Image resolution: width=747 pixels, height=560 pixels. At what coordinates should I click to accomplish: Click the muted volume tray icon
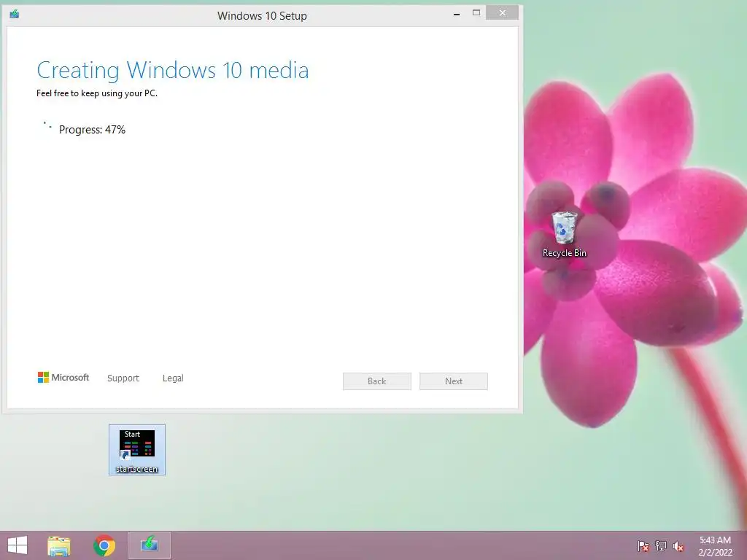click(x=678, y=546)
